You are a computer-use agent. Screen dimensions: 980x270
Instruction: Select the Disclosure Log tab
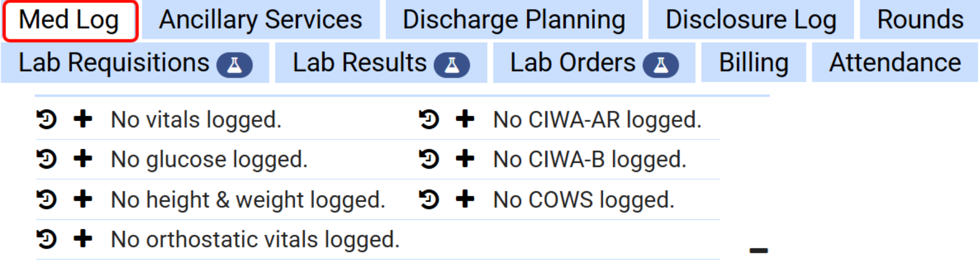point(750,20)
